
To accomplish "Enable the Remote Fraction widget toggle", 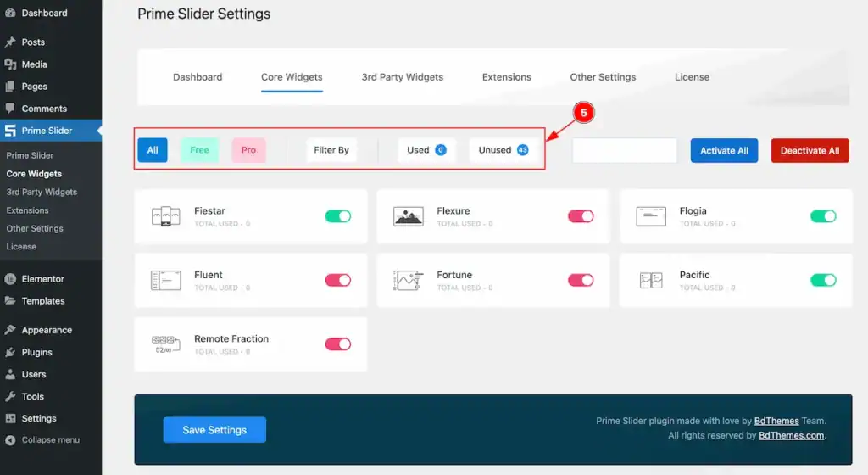I will tap(338, 344).
